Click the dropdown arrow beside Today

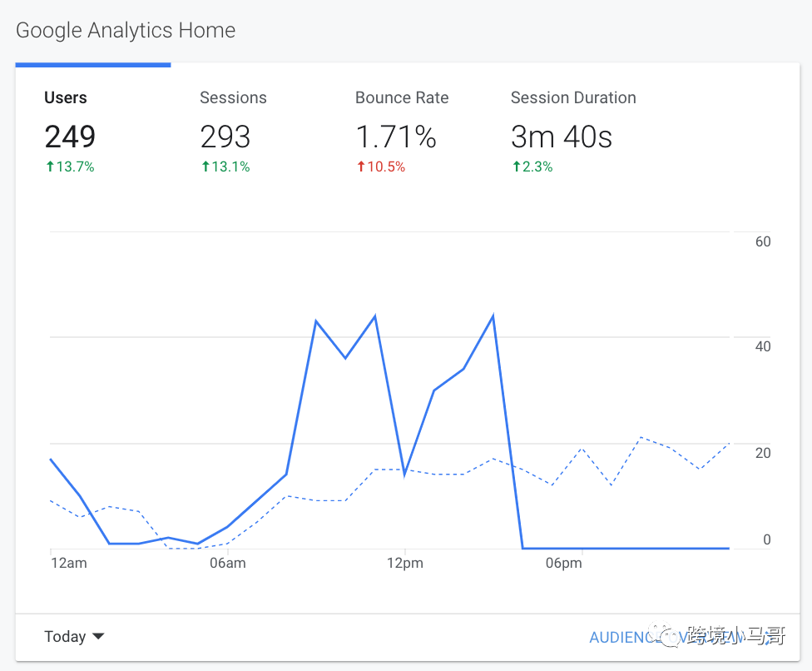(98, 637)
